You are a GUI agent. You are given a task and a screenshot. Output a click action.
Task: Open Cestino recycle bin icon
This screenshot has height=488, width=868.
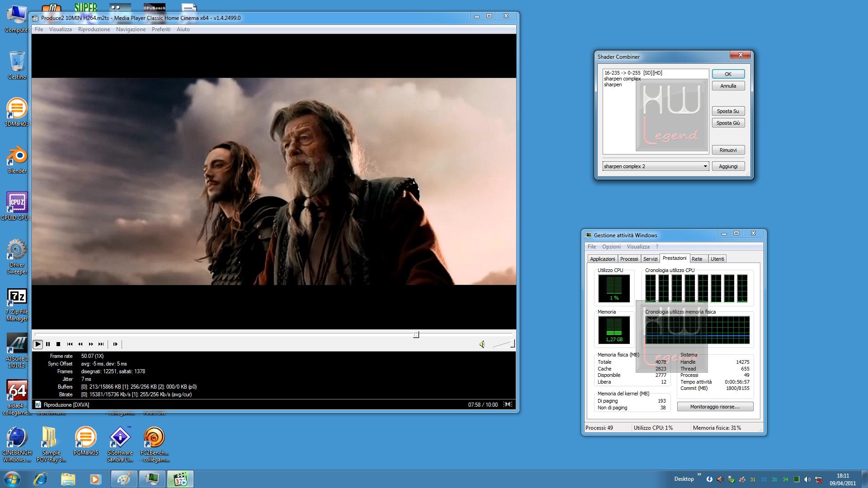17,66
